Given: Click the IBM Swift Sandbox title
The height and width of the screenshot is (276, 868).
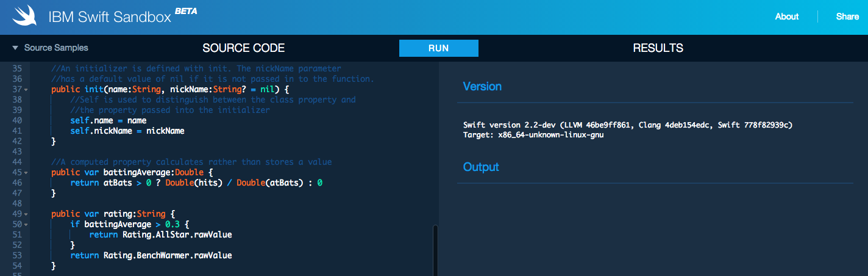Looking at the screenshot, I should click(x=110, y=17).
